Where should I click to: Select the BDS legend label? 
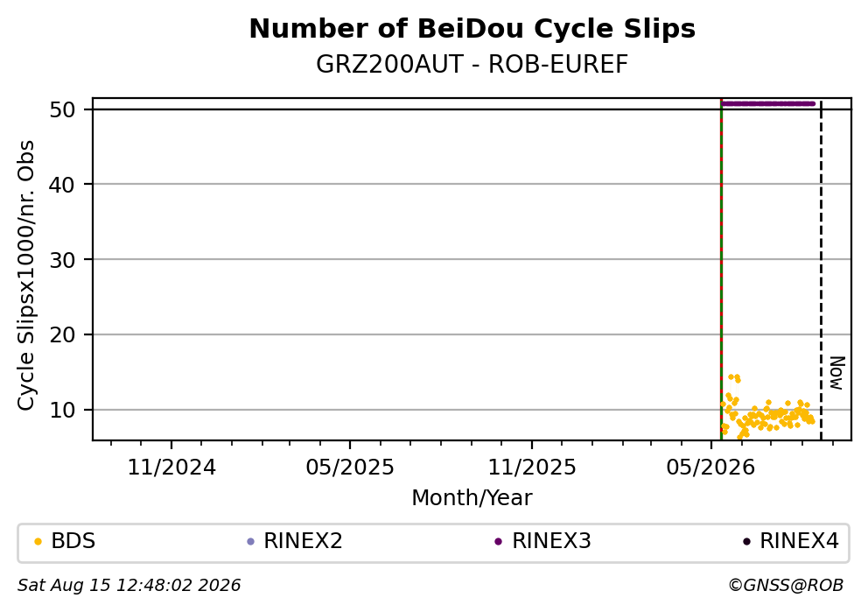73,541
